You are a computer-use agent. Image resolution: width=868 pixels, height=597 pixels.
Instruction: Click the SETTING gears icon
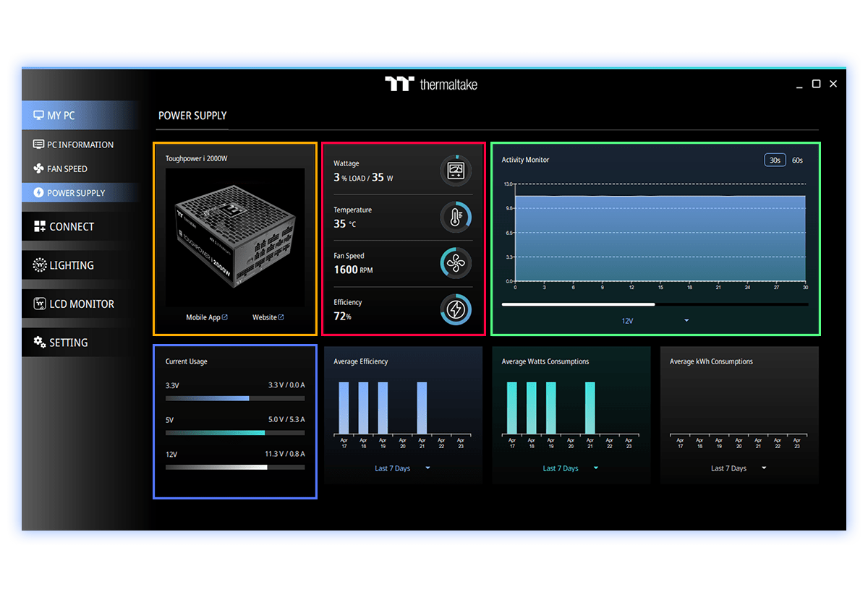(40, 343)
